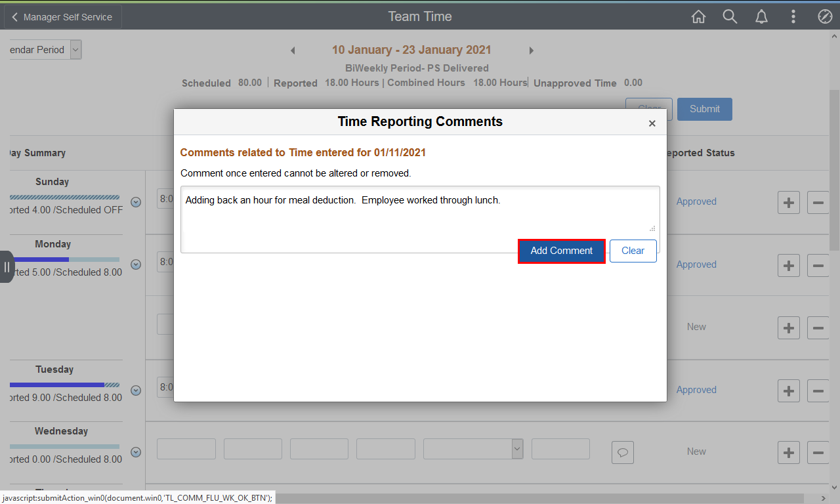Click Clear button in comments dialog
This screenshot has height=504, width=840.
point(633,251)
